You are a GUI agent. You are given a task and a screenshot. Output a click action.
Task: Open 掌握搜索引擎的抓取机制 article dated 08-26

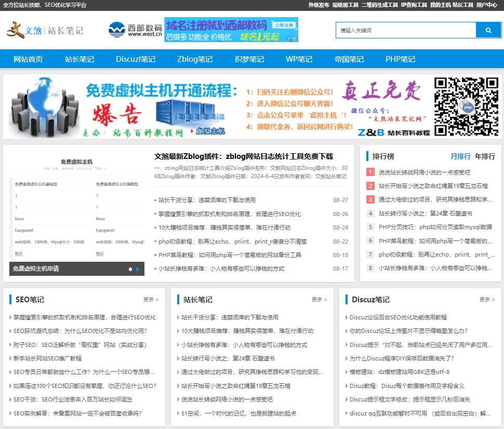pyautogui.click(x=230, y=214)
